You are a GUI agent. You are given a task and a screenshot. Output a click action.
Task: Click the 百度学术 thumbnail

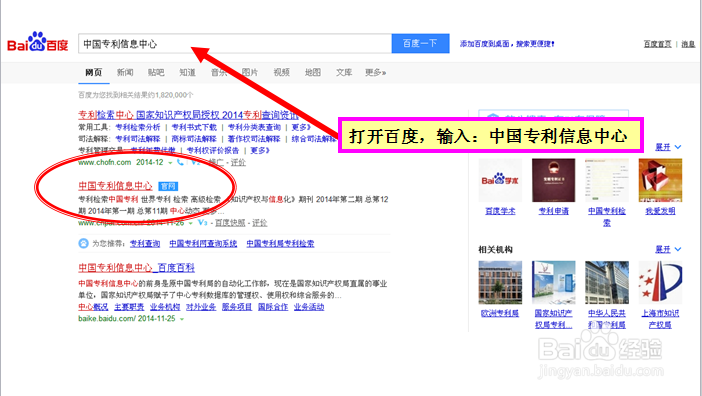(500, 180)
